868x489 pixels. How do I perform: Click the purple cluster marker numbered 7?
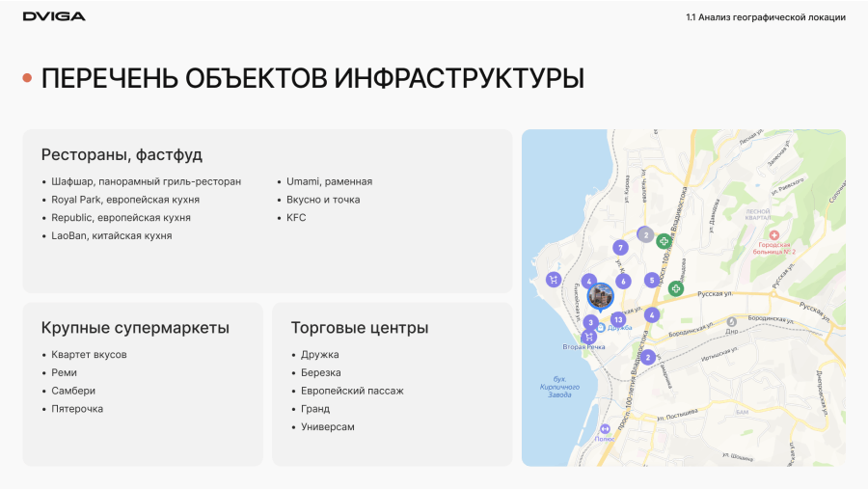[620, 248]
